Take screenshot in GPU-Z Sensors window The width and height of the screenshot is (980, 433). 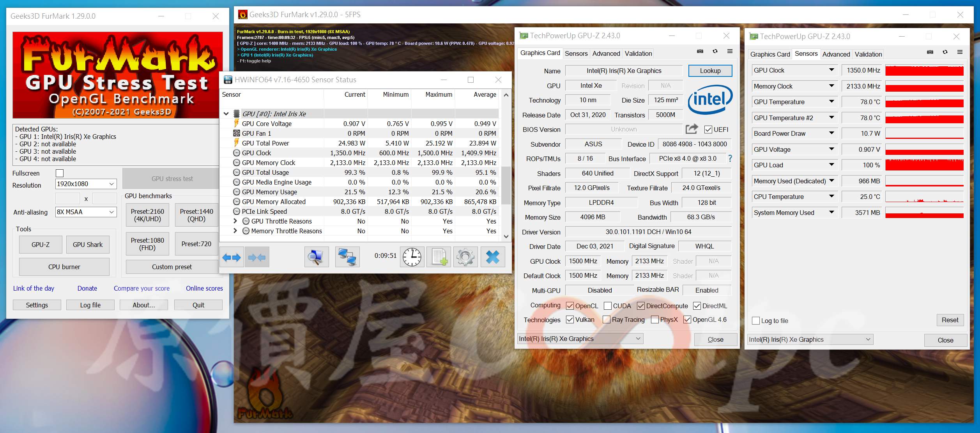930,52
